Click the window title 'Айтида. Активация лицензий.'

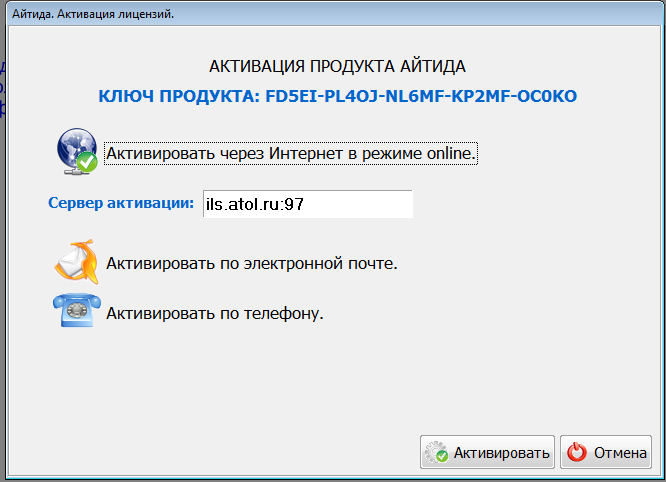(93, 14)
